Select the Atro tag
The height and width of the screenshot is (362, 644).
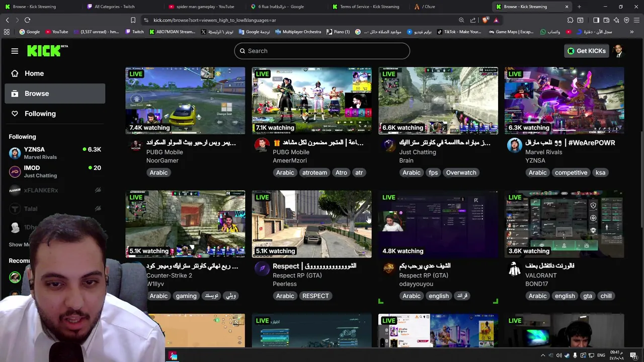(341, 172)
